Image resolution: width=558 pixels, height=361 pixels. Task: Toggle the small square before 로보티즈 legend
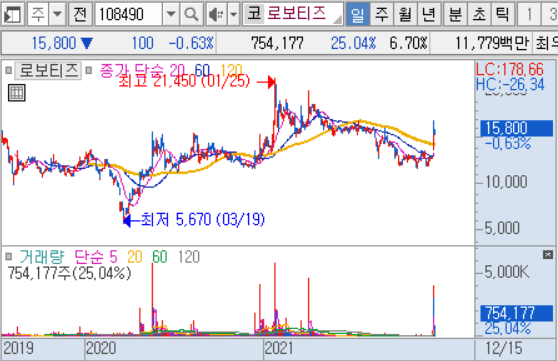tap(9, 70)
